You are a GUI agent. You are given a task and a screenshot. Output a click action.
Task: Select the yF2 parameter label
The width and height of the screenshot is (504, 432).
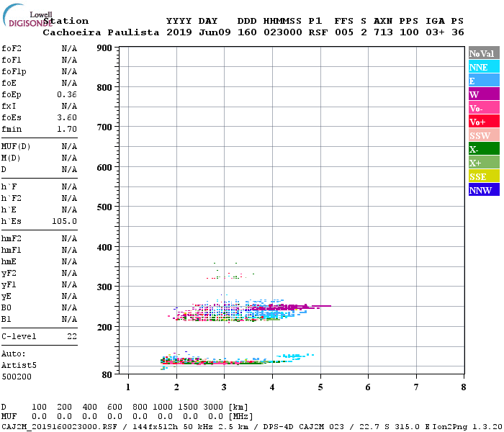point(9,273)
